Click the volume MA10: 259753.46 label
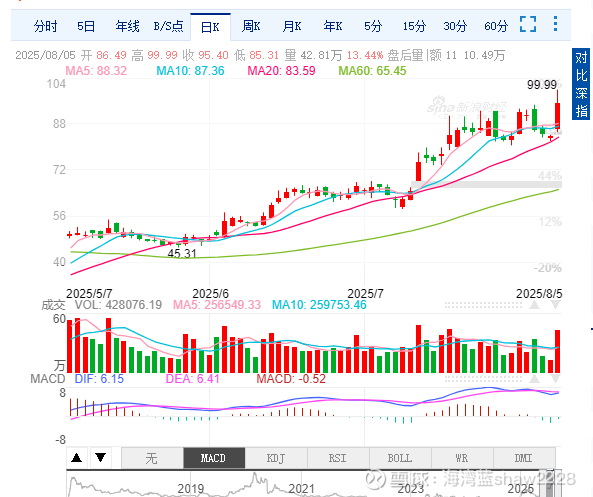 pos(319,305)
